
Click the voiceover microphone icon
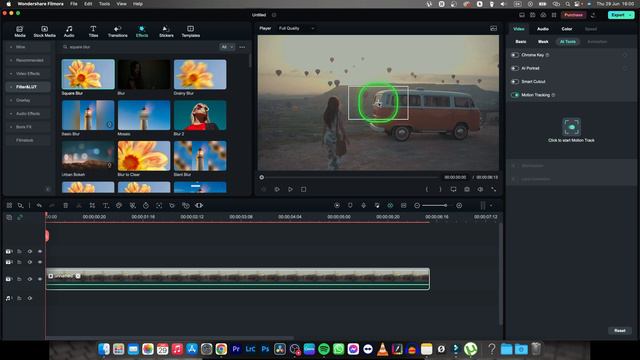(x=364, y=205)
